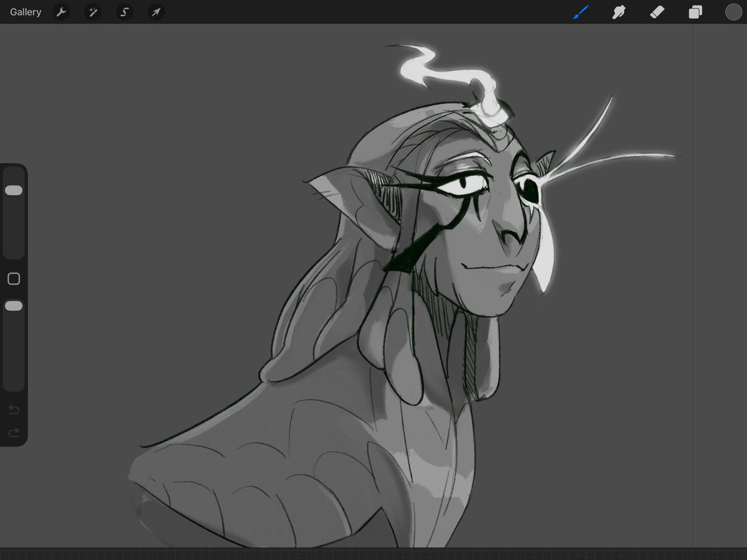Open the Gallery view
This screenshot has width=747, height=560.
26,12
